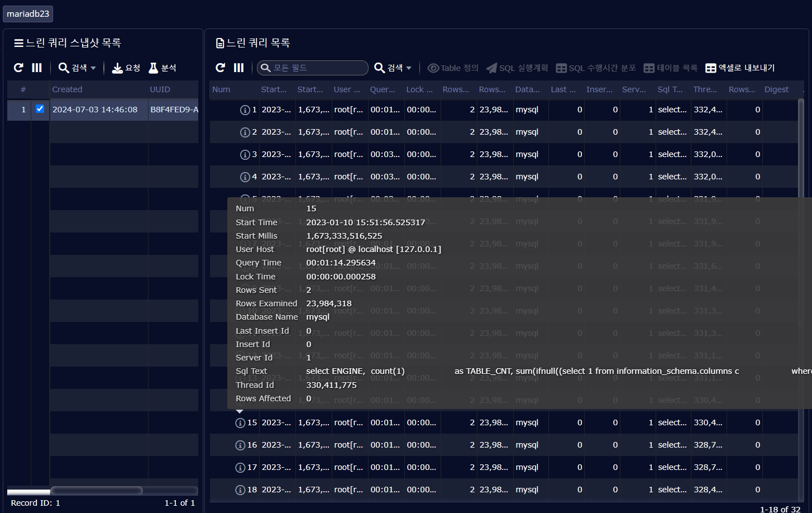Refresh the slow query snapshot list
The height and width of the screenshot is (513, 812).
coord(18,68)
